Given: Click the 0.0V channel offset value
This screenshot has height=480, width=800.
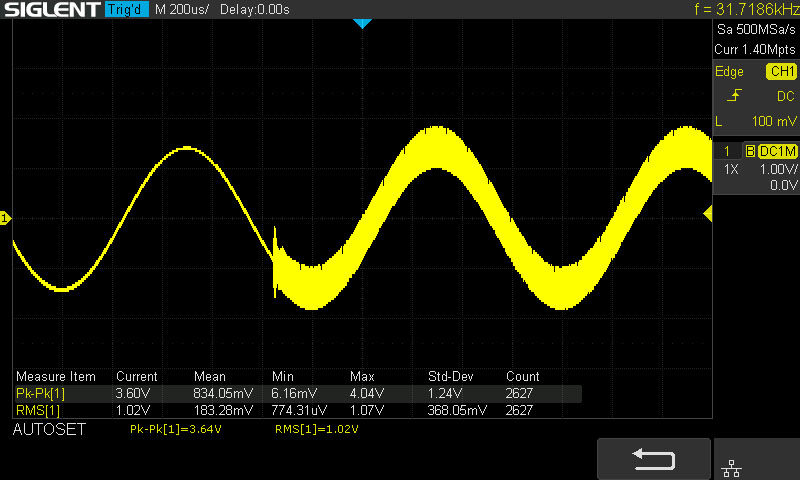Looking at the screenshot, I should [x=784, y=185].
